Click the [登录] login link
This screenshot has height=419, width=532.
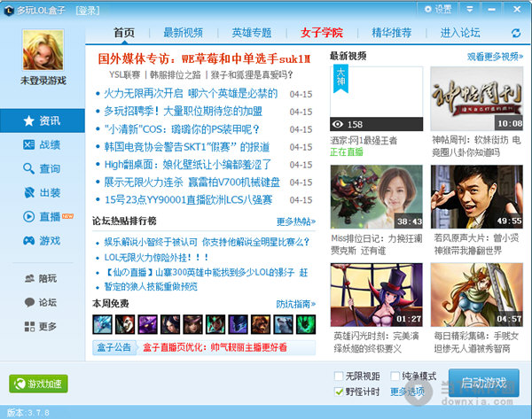point(88,11)
